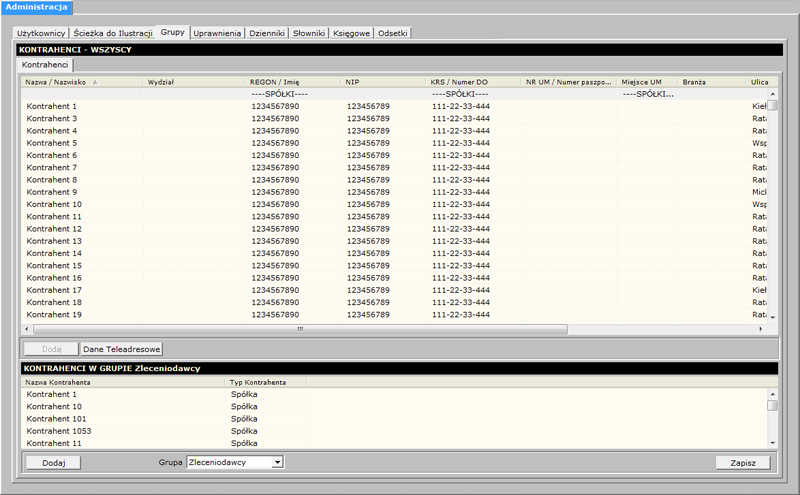This screenshot has height=495, width=800.
Task: Click the upper table vertical scroll thumb
Action: click(x=772, y=105)
